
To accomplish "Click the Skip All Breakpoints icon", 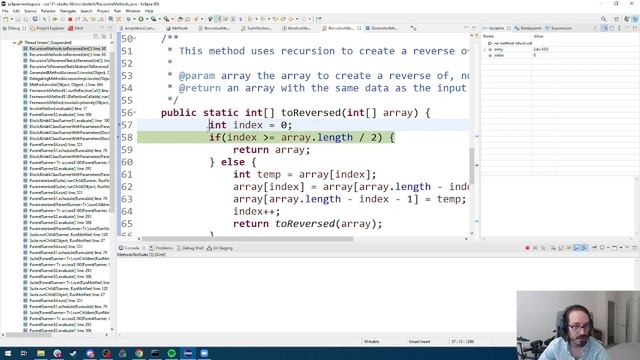I will click(44, 19).
